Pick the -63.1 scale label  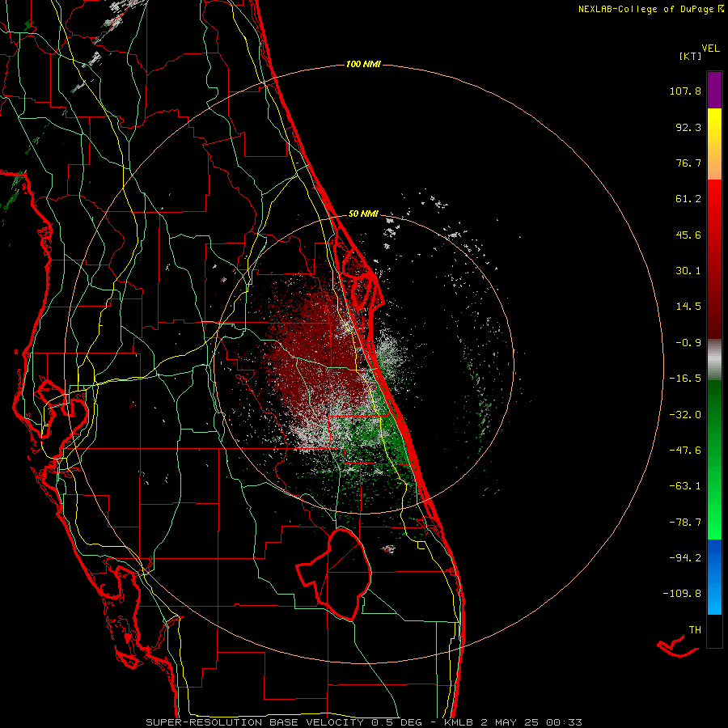(x=685, y=486)
